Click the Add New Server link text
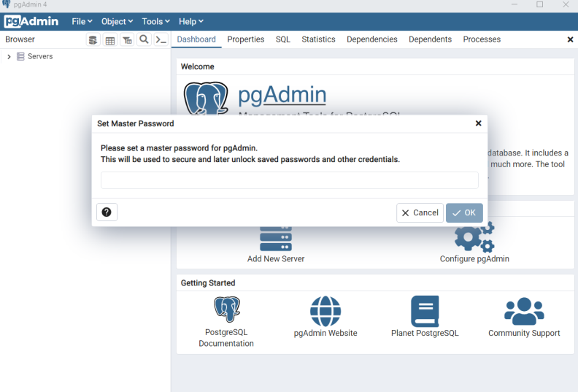The image size is (578, 392). coord(276,259)
